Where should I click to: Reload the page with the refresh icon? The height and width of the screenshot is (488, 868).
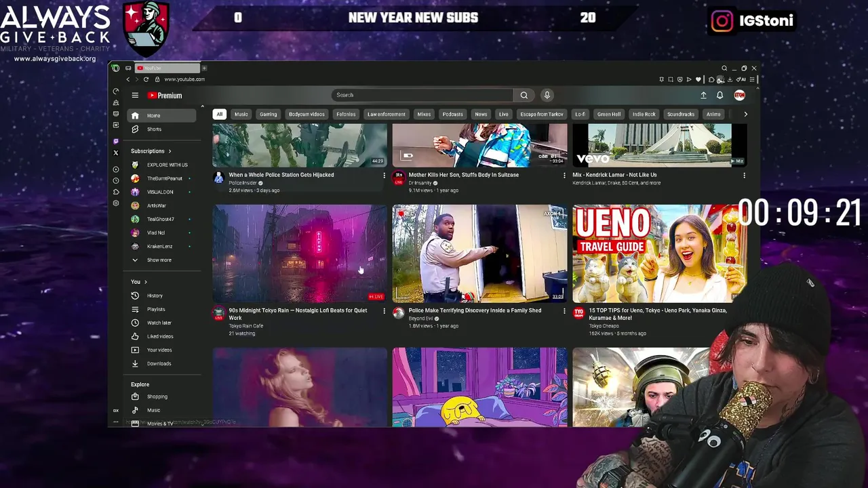(x=146, y=79)
